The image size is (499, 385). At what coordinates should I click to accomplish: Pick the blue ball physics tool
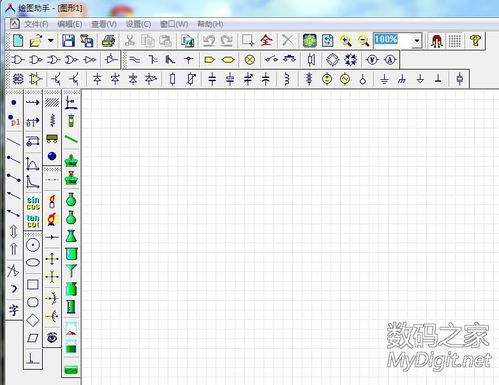point(52,156)
